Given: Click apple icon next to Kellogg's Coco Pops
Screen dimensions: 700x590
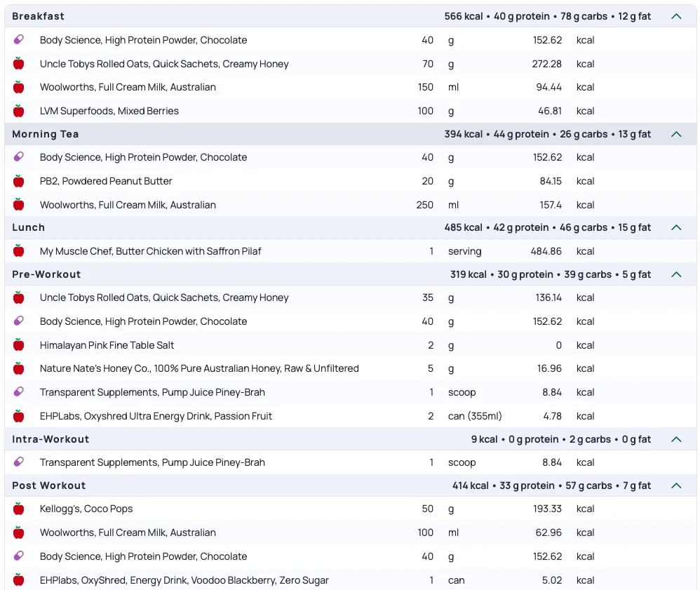Looking at the screenshot, I should point(19,509).
